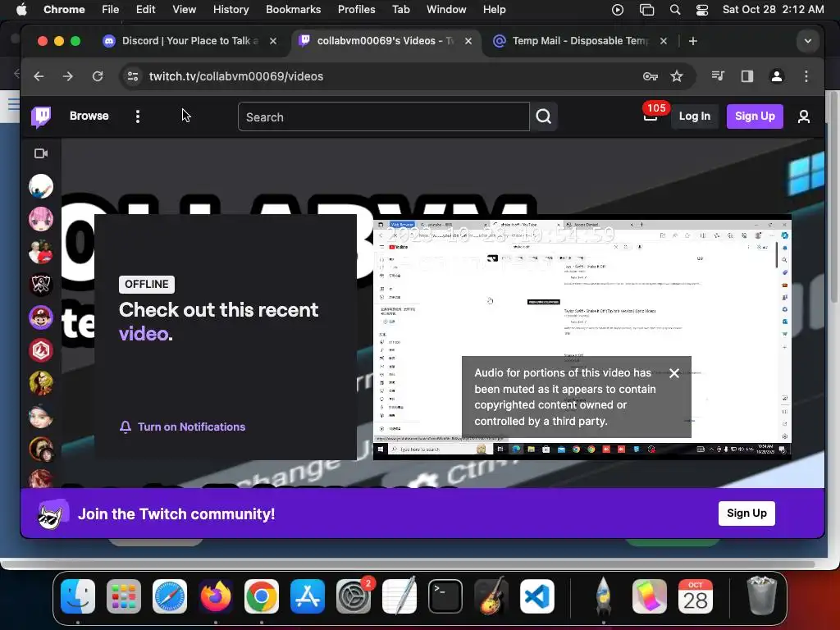Open GarageBand from the Dock
The height and width of the screenshot is (630, 840).
[491, 596]
